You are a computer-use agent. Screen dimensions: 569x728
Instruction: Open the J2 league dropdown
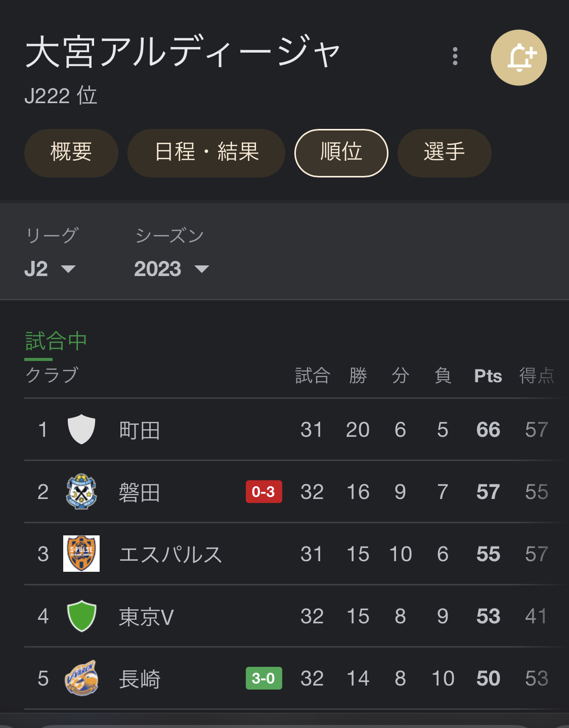(50, 269)
